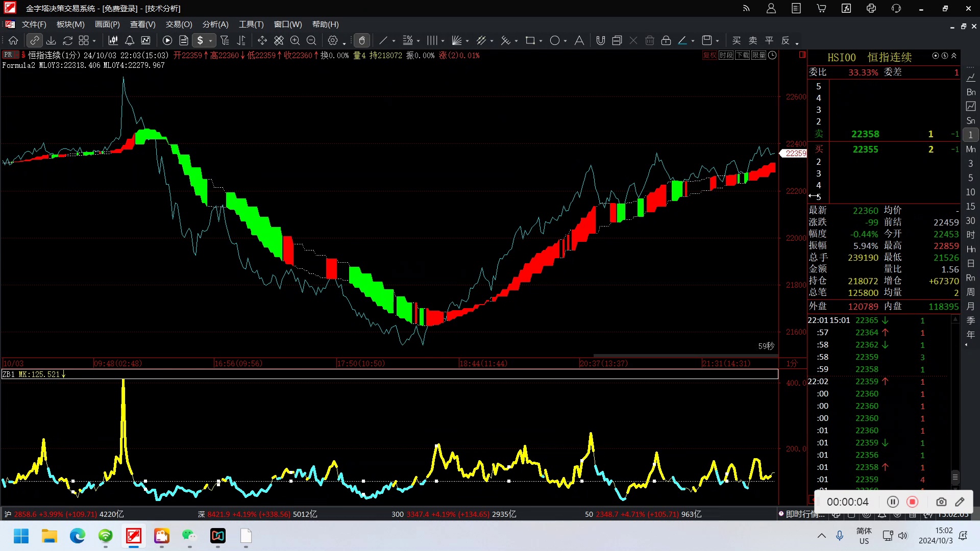The width and height of the screenshot is (980, 551).
Task: Click the alert bell icon
Action: point(130,40)
